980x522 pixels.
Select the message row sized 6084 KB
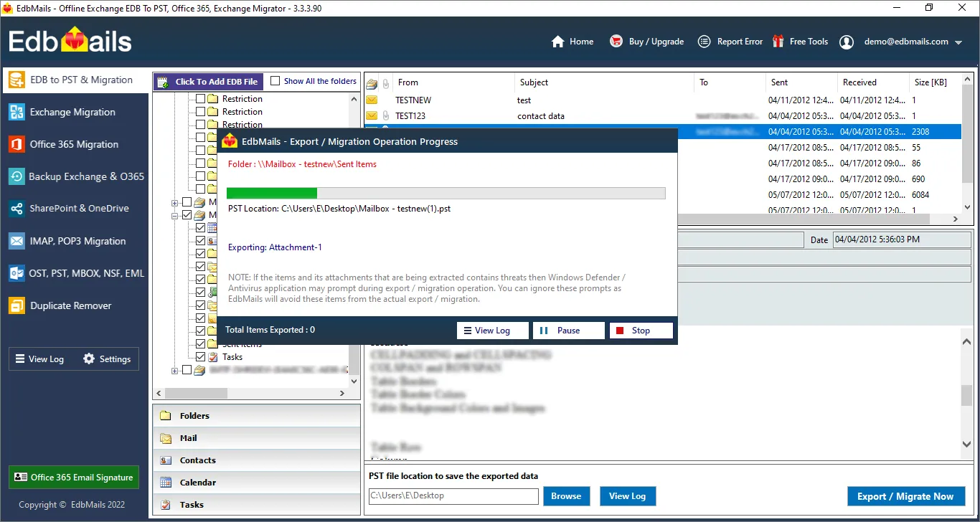(819, 195)
